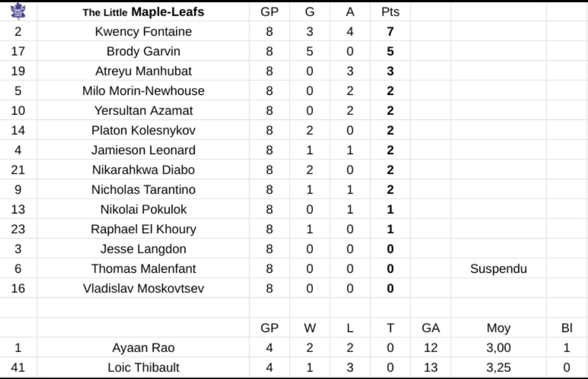Viewport: 588px width, 379px height.
Task: Click the Pts column header
Action: [x=390, y=13]
